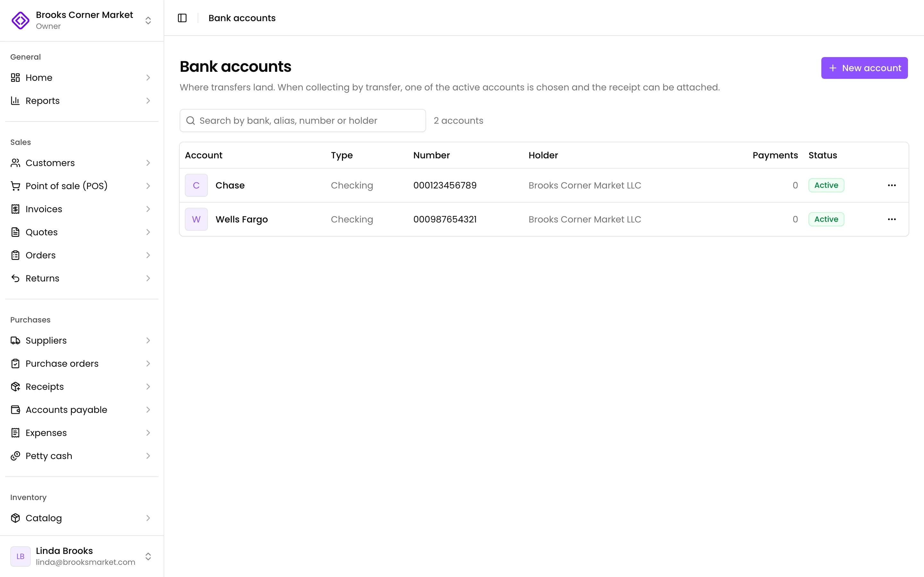The image size is (924, 577).
Task: Open the Chase row three-dot menu
Action: pyautogui.click(x=892, y=185)
